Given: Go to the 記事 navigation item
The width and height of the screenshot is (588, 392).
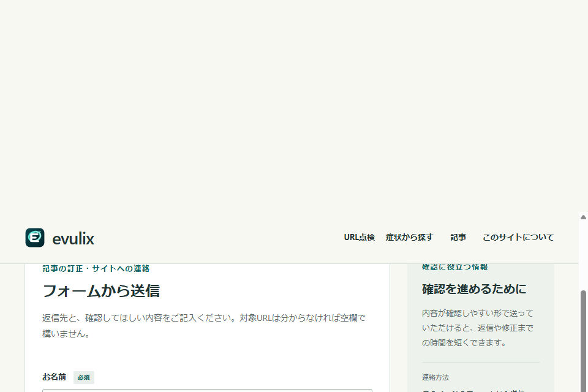Looking at the screenshot, I should click(458, 238).
